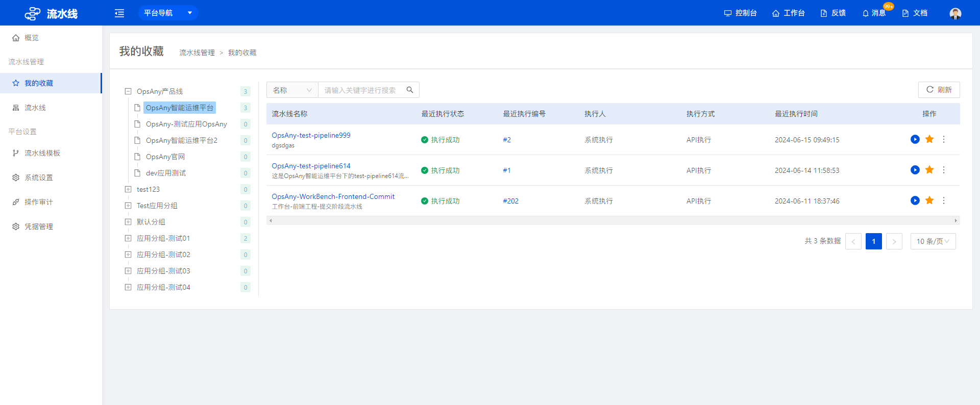Open 控制台 in the top bar
980x405 pixels.
pos(740,13)
